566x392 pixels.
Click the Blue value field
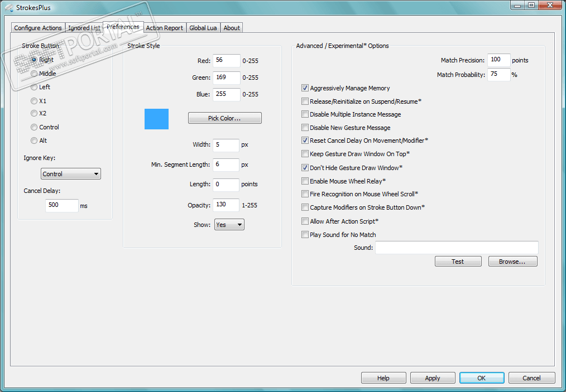tap(226, 94)
